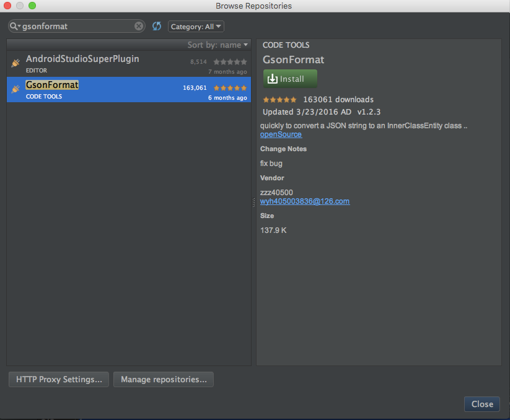Click the GsonFormat plugin icon

[15, 88]
